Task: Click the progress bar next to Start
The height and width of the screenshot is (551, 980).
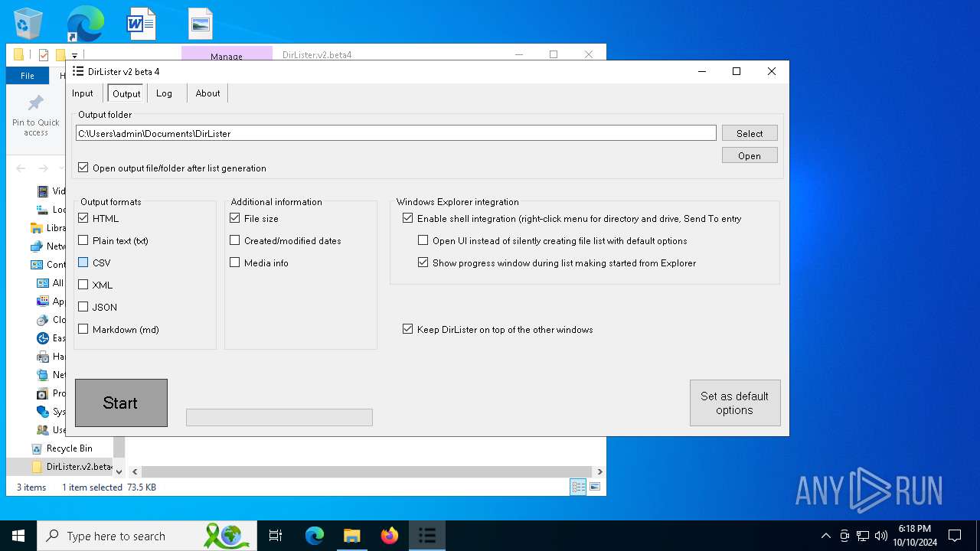Action: (279, 417)
